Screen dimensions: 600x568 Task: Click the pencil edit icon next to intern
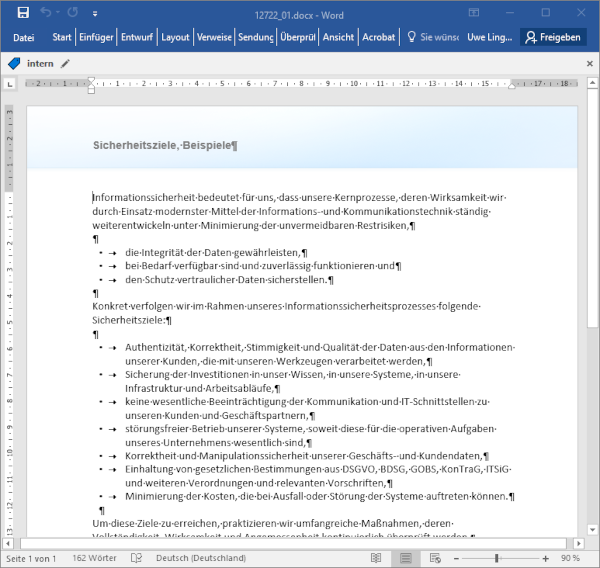(x=66, y=63)
